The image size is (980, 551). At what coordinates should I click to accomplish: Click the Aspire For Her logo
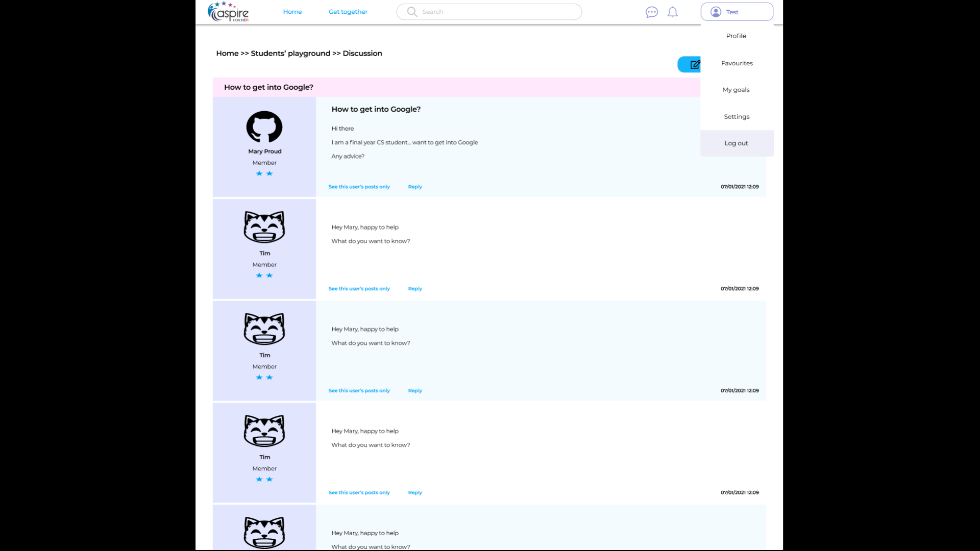pos(228,12)
